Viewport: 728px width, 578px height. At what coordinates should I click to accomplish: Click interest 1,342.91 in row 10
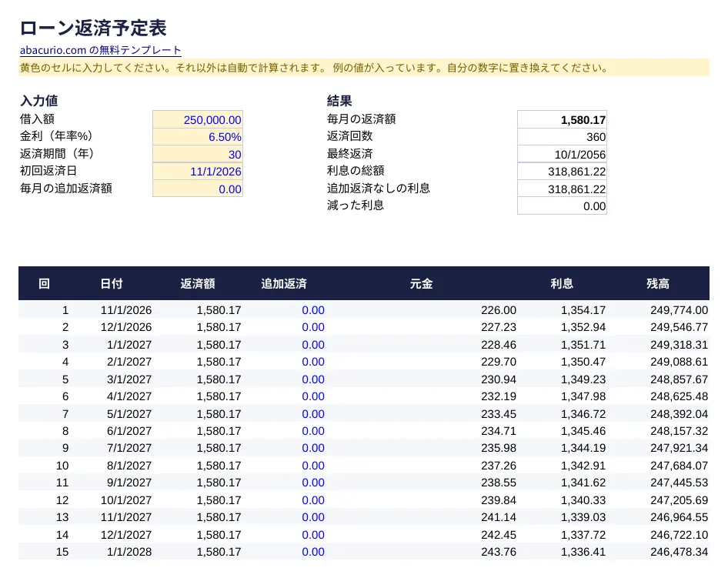pos(583,466)
